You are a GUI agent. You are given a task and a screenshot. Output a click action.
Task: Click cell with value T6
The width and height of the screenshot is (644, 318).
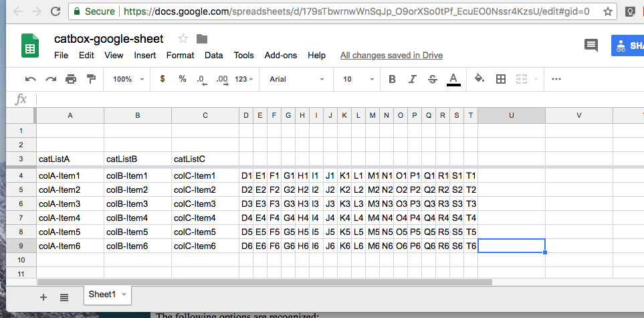pyautogui.click(x=471, y=246)
